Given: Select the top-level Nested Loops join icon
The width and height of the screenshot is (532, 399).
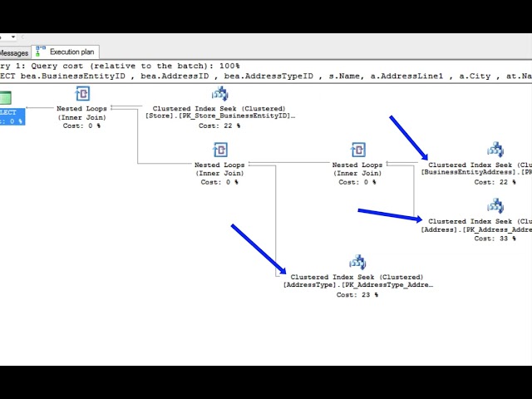Looking at the screenshot, I should [82, 94].
